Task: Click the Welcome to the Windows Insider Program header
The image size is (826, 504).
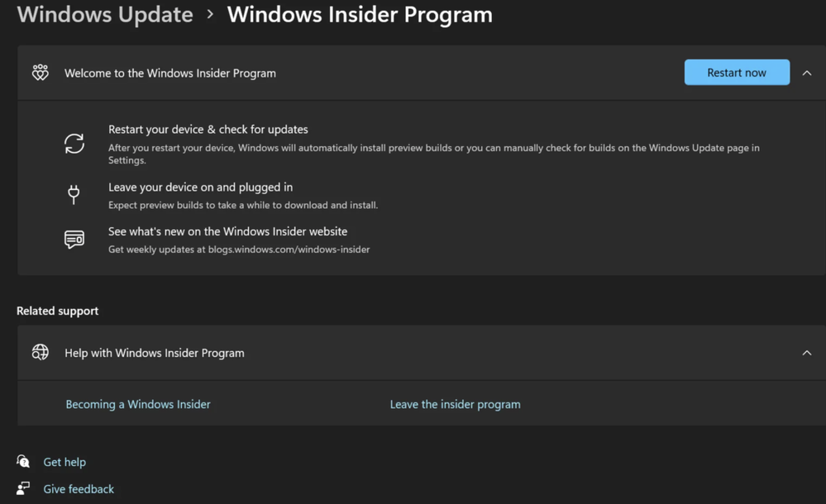Action: coord(170,74)
